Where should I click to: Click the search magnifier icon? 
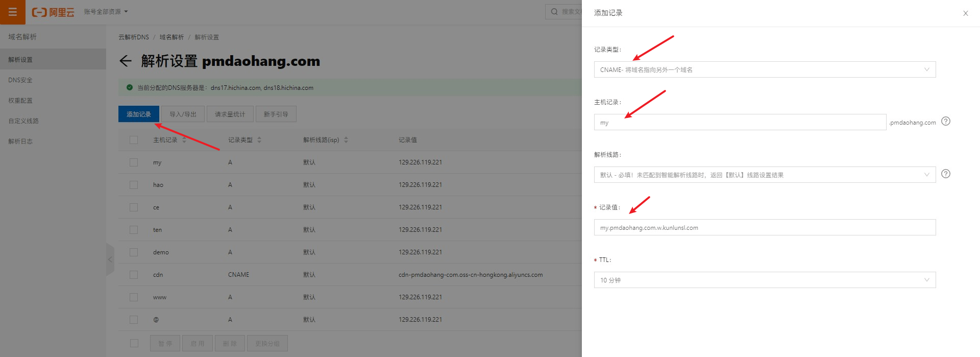554,12
